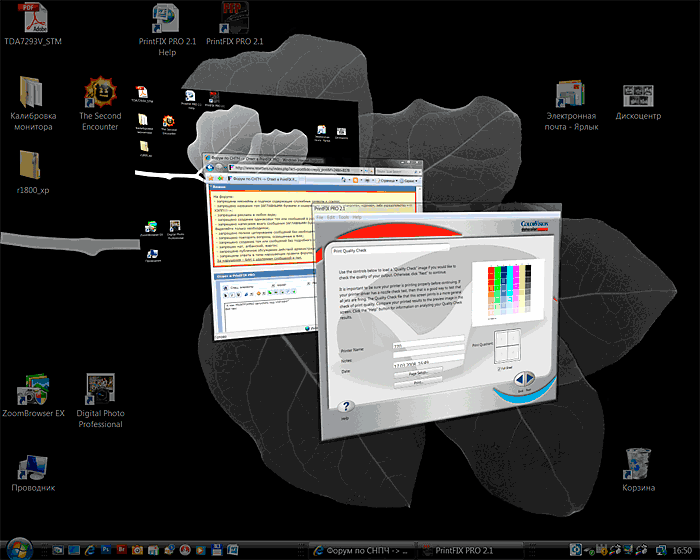Launch the PrintFIX PRO 2.1 desktop shortcut
The width and height of the screenshot is (700, 560).
(x=234, y=25)
